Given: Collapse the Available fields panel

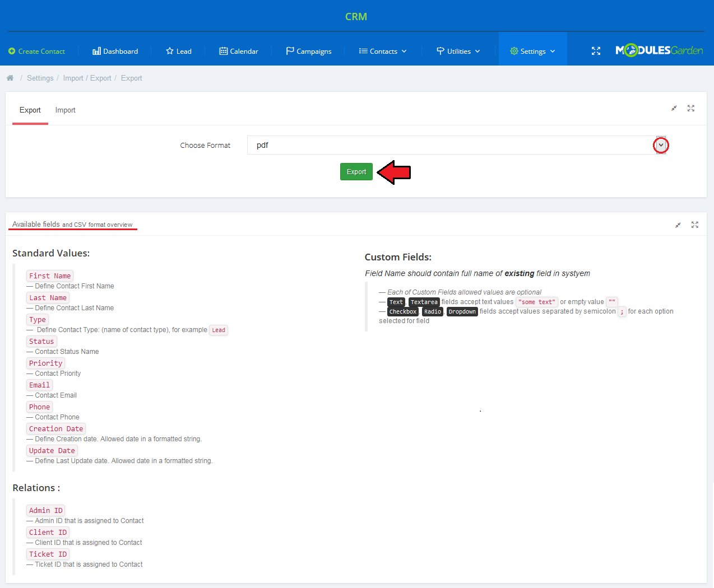Looking at the screenshot, I should point(678,225).
